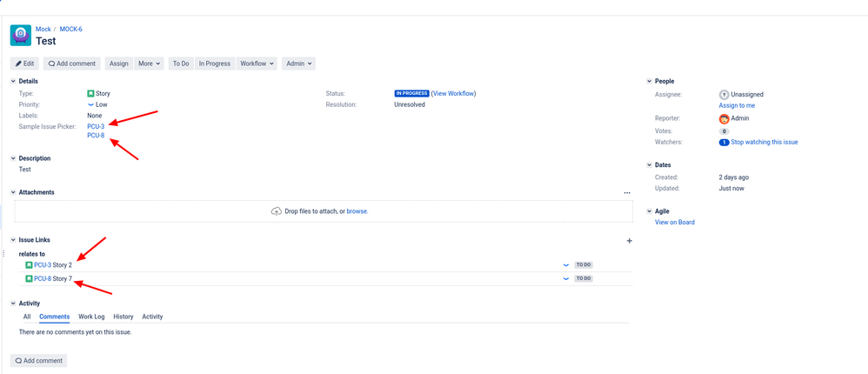Click the TO DO badge for PCU-8
The width and height of the screenshot is (868, 374).
pyautogui.click(x=584, y=278)
